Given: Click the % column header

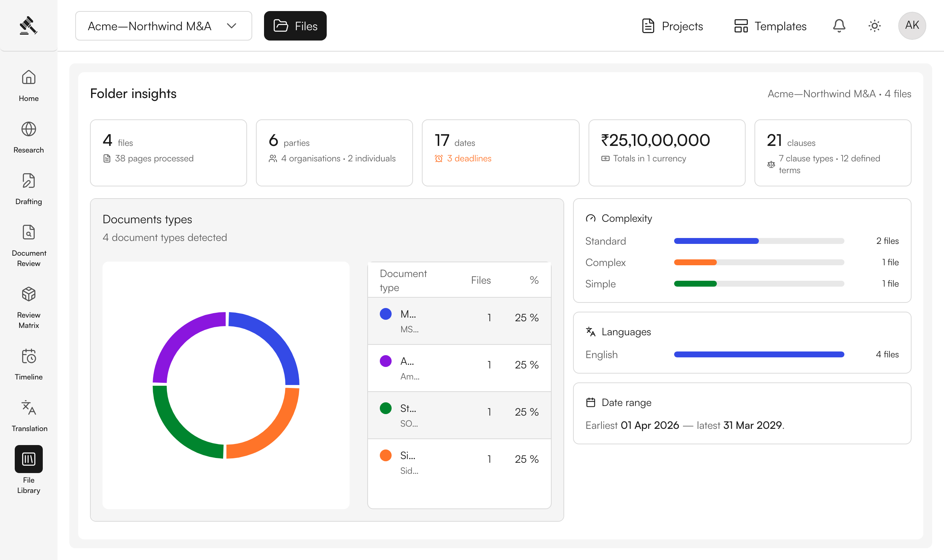Looking at the screenshot, I should pyautogui.click(x=534, y=280).
